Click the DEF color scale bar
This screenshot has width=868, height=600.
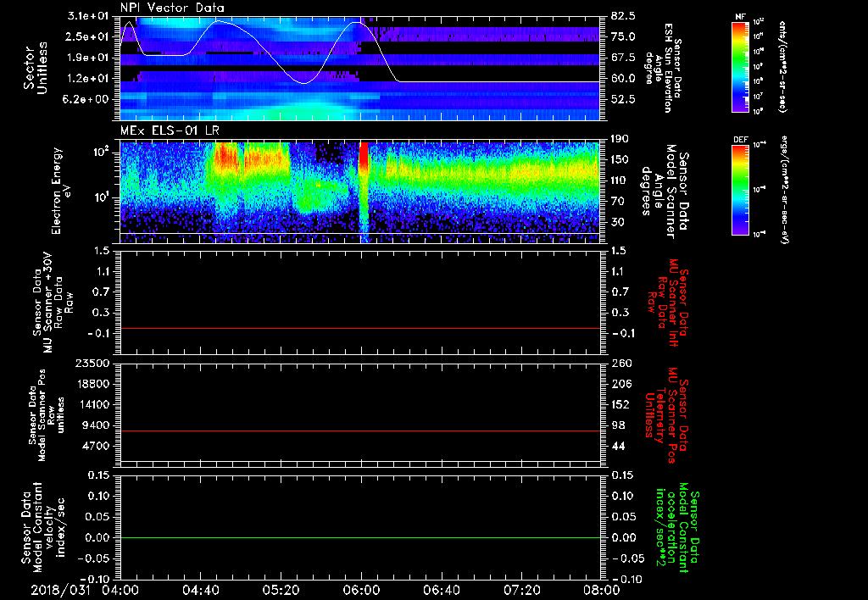[740, 191]
